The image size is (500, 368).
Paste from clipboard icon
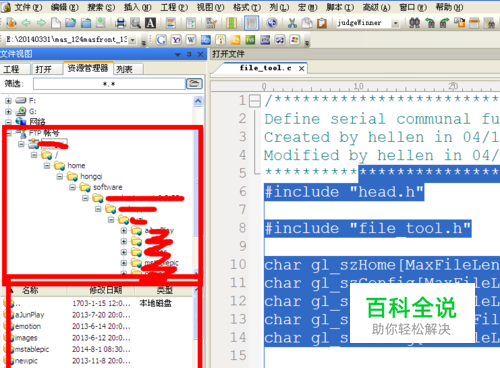pos(322,23)
